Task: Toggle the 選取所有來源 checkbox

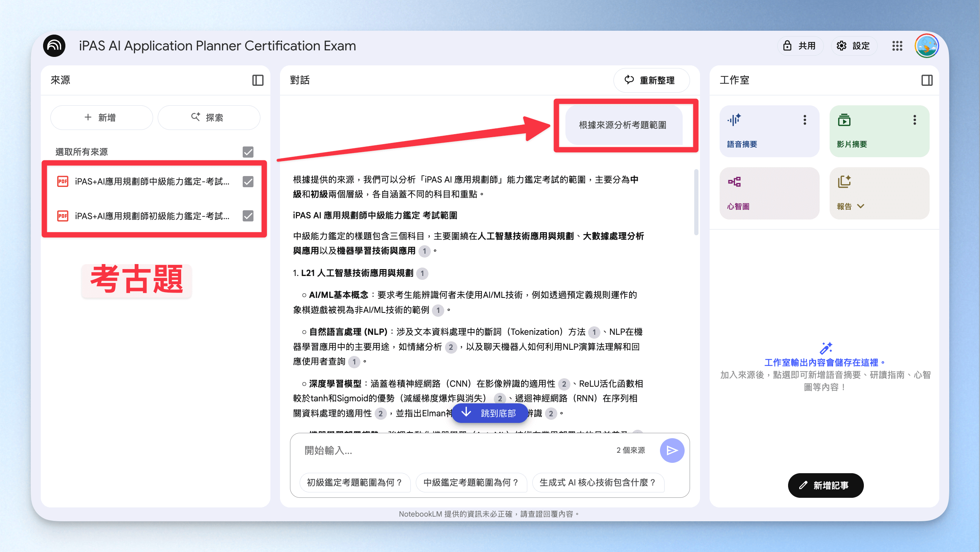Action: [248, 152]
